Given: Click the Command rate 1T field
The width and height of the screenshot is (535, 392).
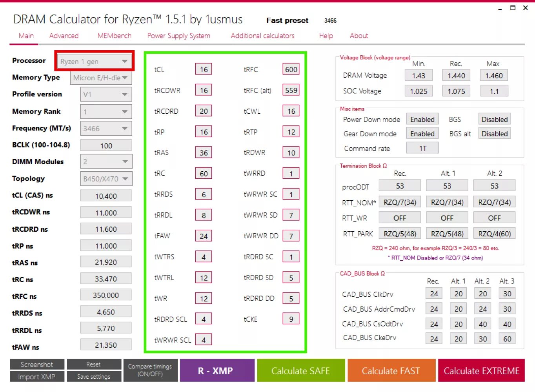Looking at the screenshot, I should [x=422, y=148].
